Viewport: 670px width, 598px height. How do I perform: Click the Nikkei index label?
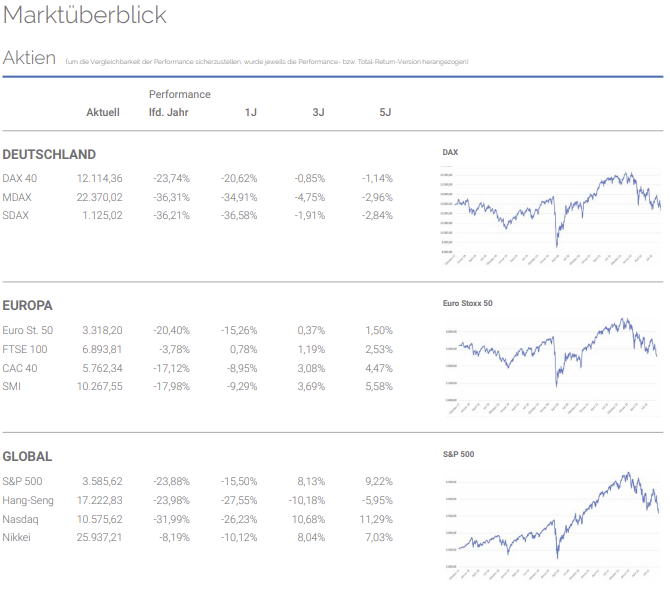coord(17,537)
